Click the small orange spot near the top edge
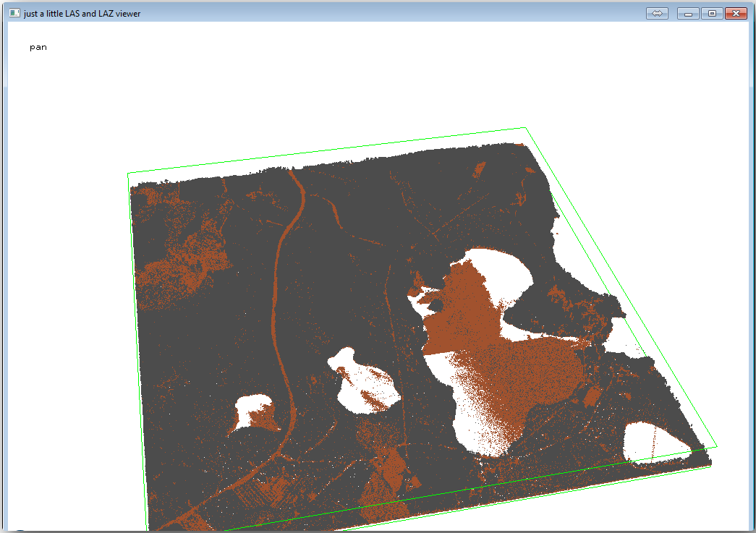This screenshot has width=756, height=533. click(x=478, y=169)
